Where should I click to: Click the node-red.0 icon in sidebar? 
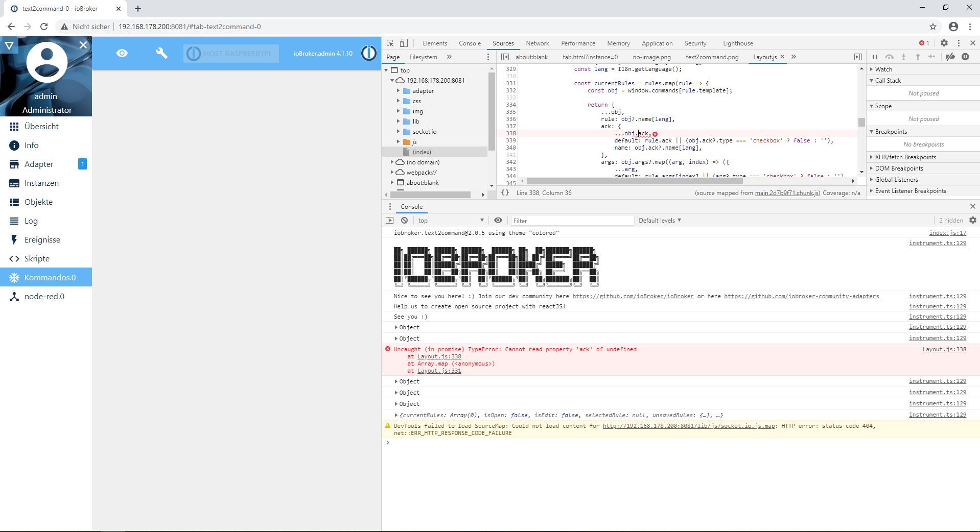pos(14,296)
